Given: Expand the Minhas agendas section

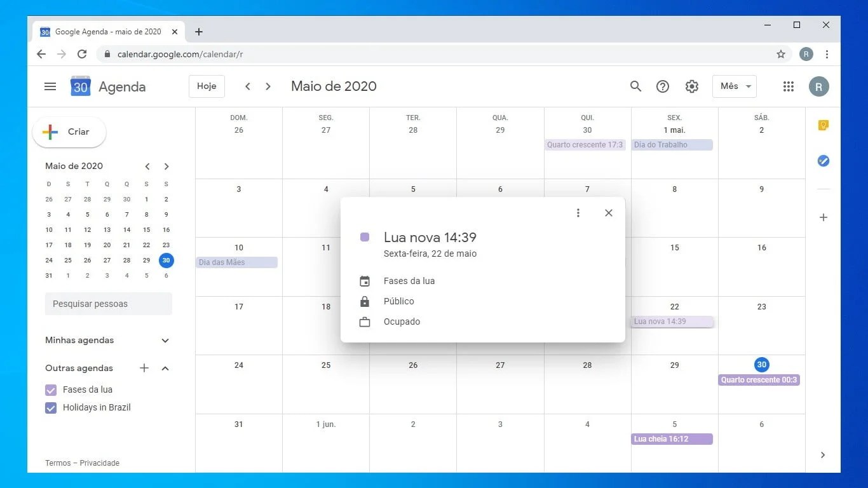Looking at the screenshot, I should (x=165, y=340).
